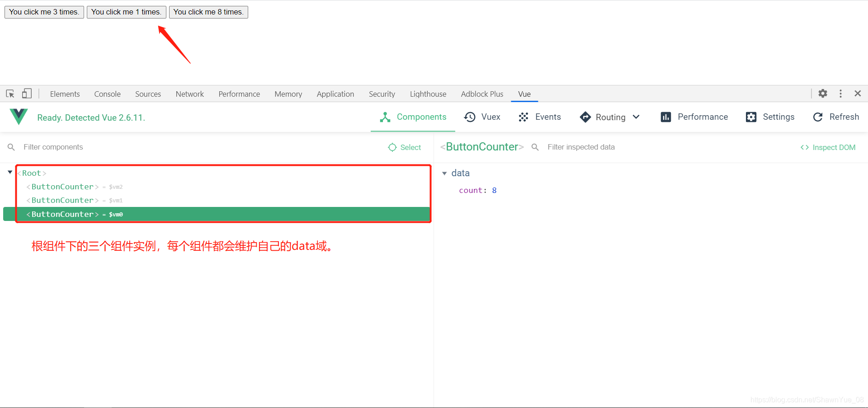868x408 pixels.
Task: Open DevTools settings gear icon
Action: [x=823, y=94]
